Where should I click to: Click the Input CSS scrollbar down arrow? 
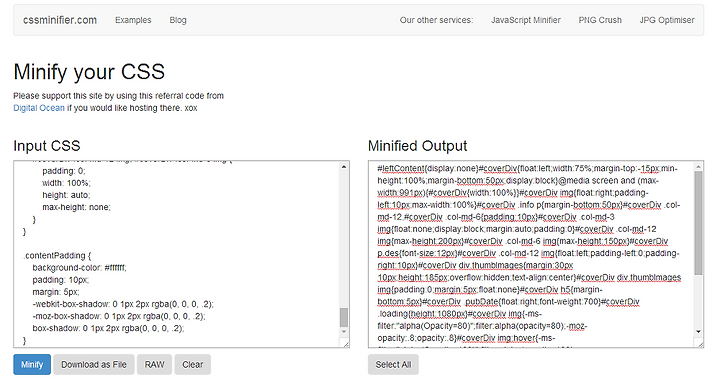(x=344, y=331)
